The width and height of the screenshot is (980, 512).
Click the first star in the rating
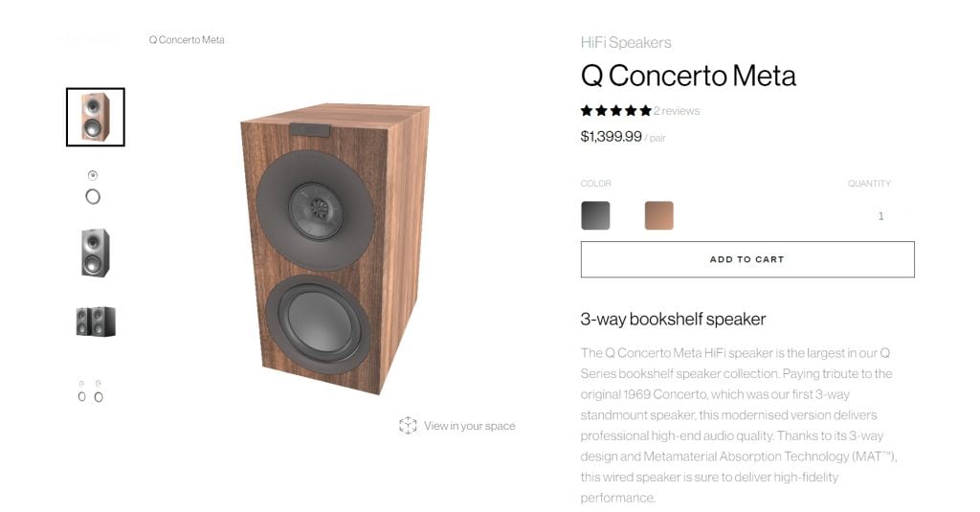[587, 111]
